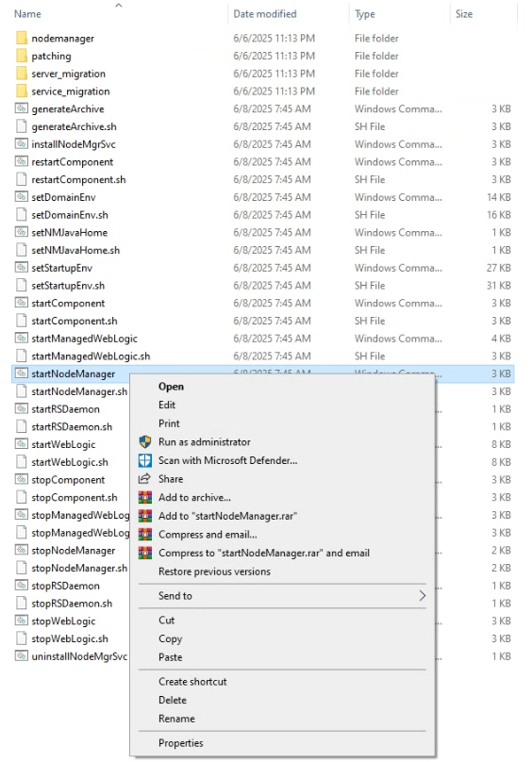This screenshot has height=762, width=532.
Task: Select Delete in the context menu
Action: tap(173, 701)
